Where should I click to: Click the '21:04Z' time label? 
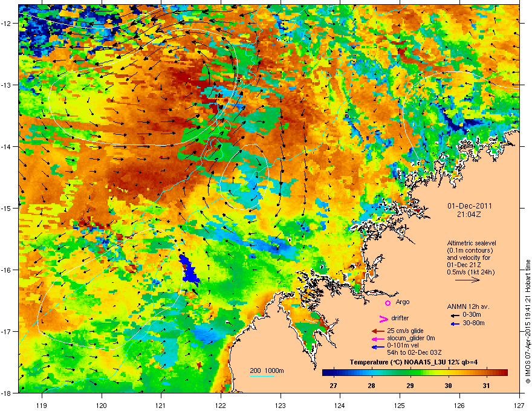[x=469, y=215]
